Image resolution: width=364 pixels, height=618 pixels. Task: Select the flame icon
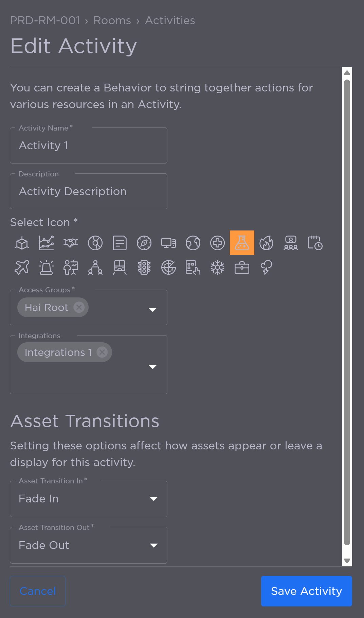pyautogui.click(x=266, y=243)
